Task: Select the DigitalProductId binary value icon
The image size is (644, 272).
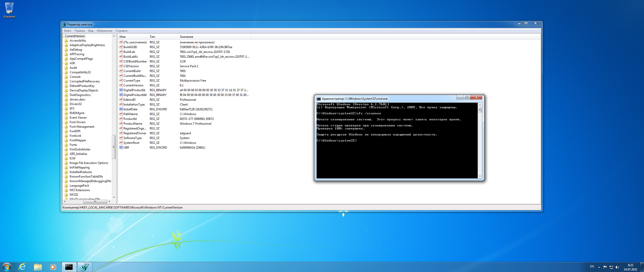Action: 121,90
